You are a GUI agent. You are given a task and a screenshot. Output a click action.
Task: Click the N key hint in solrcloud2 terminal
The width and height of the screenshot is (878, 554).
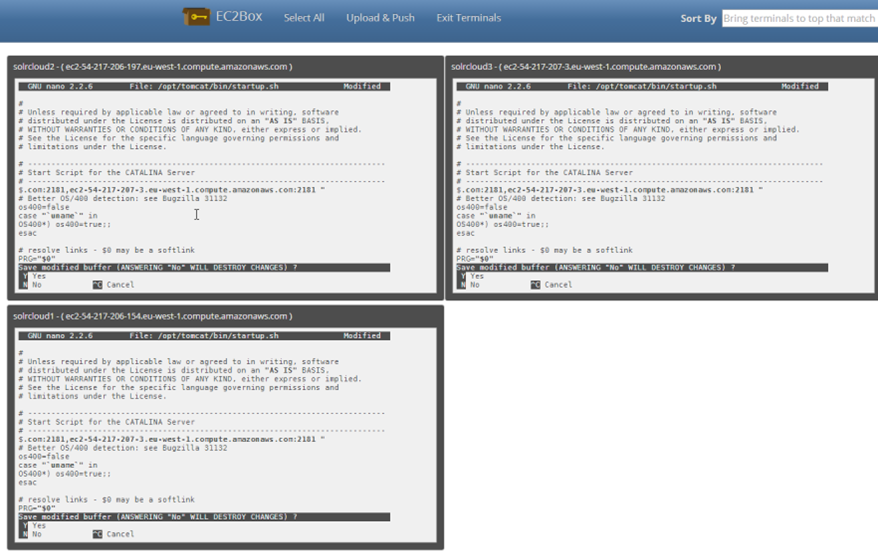25,285
